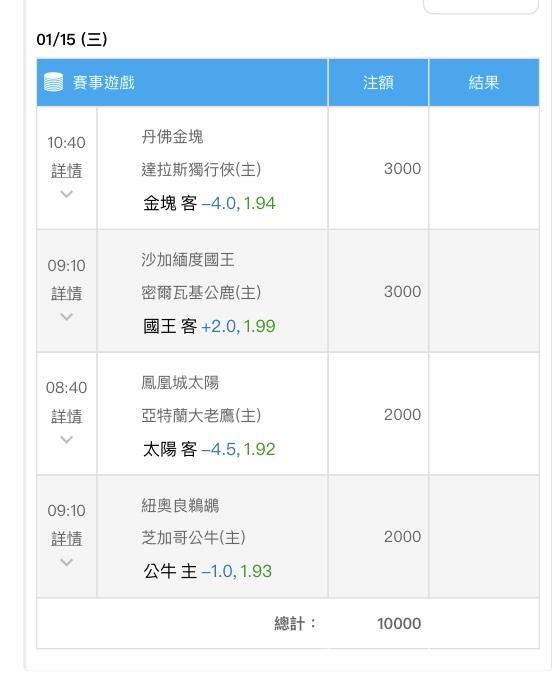Select bet 金塊 客 -4.0, 1.94

(209, 203)
